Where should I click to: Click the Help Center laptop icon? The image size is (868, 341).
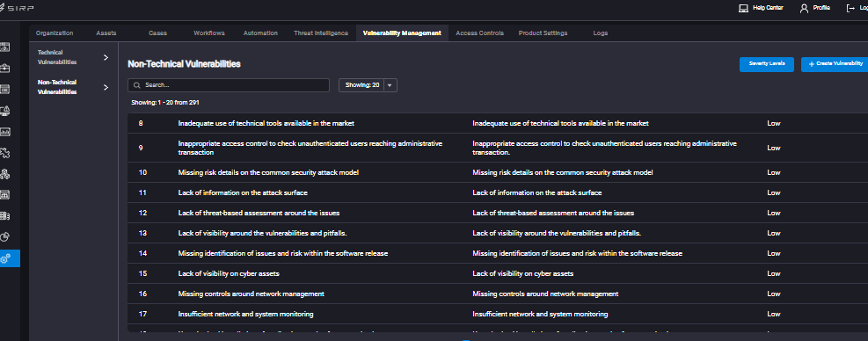(x=743, y=8)
